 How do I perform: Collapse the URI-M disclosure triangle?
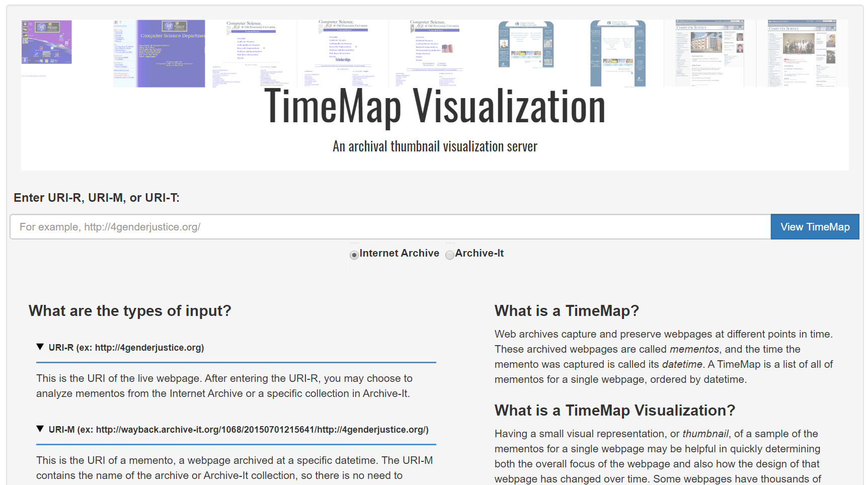click(x=40, y=429)
